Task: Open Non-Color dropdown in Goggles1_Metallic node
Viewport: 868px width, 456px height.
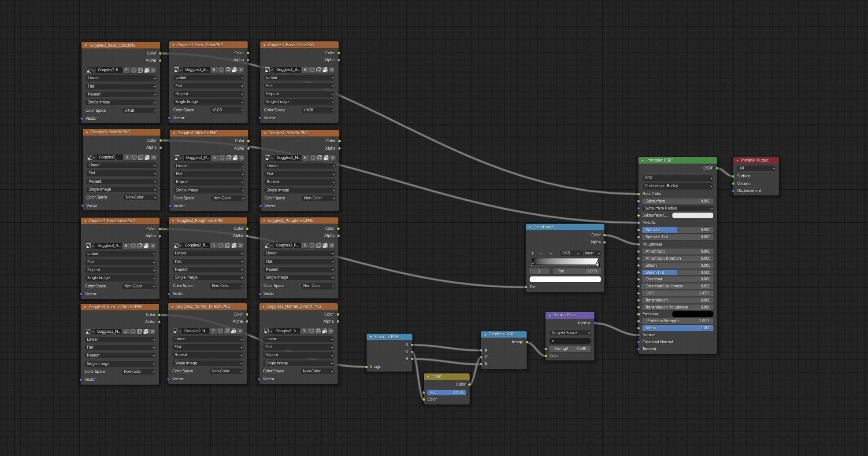Action: tap(319, 198)
